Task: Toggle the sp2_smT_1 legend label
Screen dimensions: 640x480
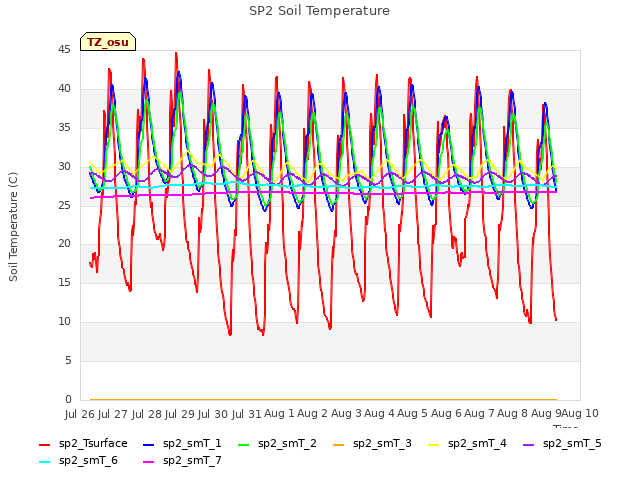Action: [192, 444]
